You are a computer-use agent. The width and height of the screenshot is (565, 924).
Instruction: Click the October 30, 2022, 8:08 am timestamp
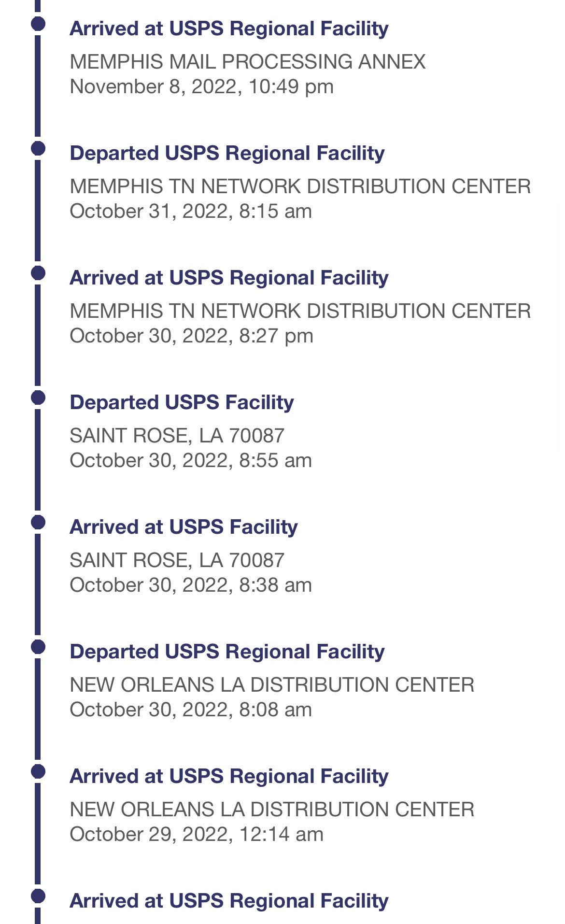[191, 710]
